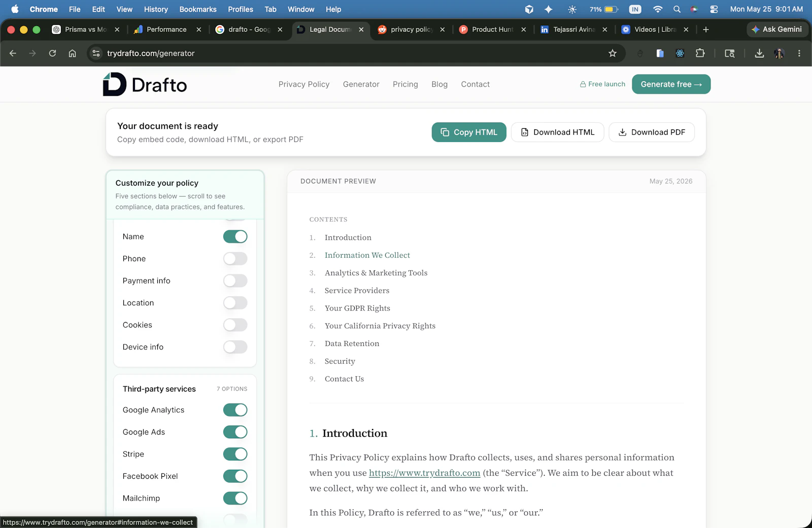The width and height of the screenshot is (812, 528).
Task: Enable the Device info toggle
Action: (235, 347)
